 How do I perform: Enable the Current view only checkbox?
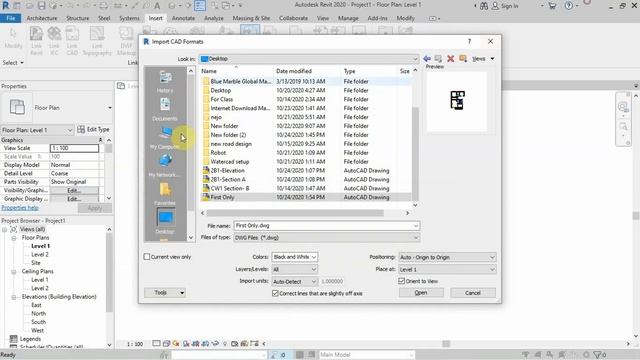pos(147,257)
